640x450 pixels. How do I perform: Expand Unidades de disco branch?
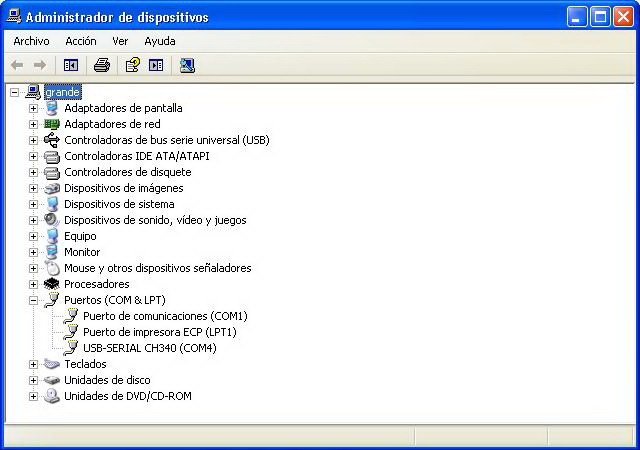click(x=33, y=380)
